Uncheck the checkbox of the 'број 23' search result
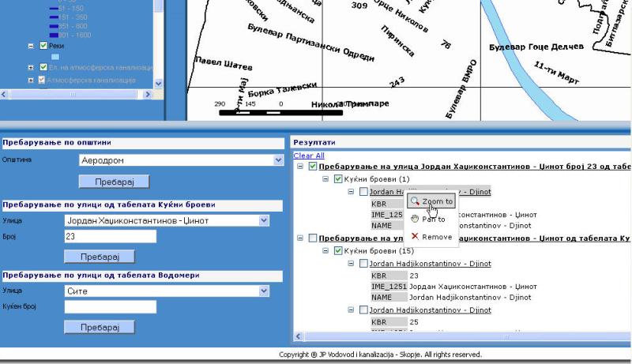Image resolution: width=632 pixels, height=364 pixels. (312, 167)
